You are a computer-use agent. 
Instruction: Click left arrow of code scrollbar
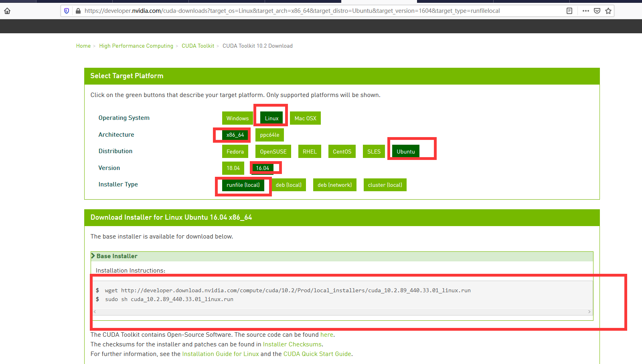coord(95,311)
